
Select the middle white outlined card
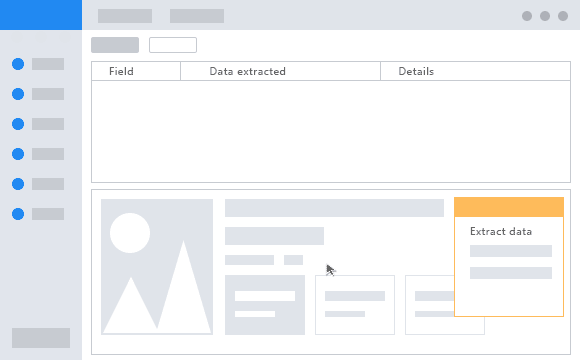[355, 305]
